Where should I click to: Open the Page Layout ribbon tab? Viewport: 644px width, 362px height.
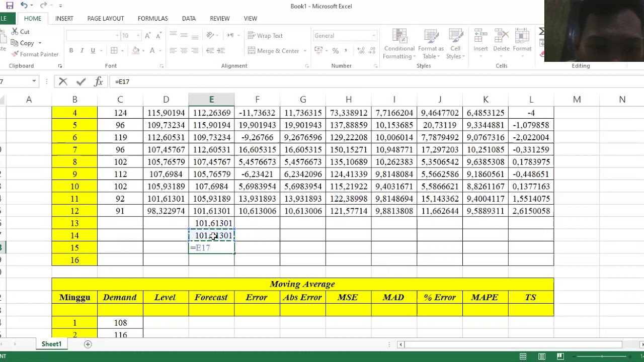click(x=106, y=19)
